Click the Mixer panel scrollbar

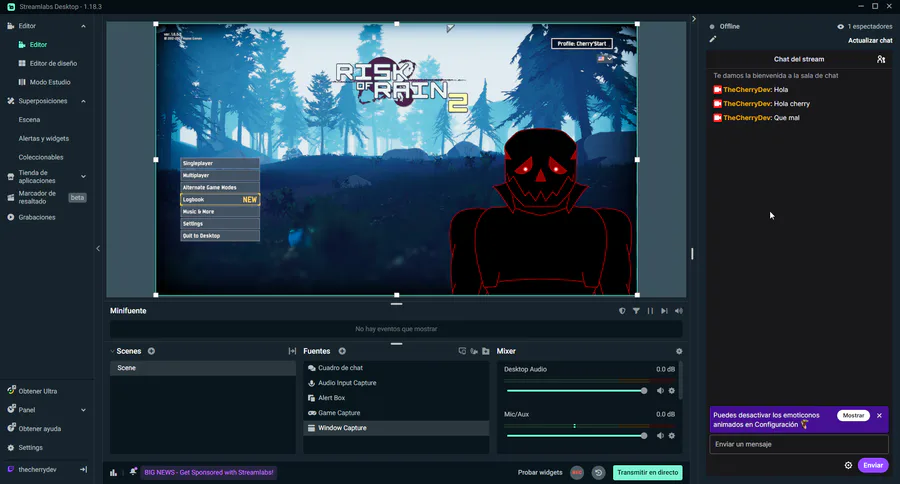pyautogui.click(x=681, y=381)
